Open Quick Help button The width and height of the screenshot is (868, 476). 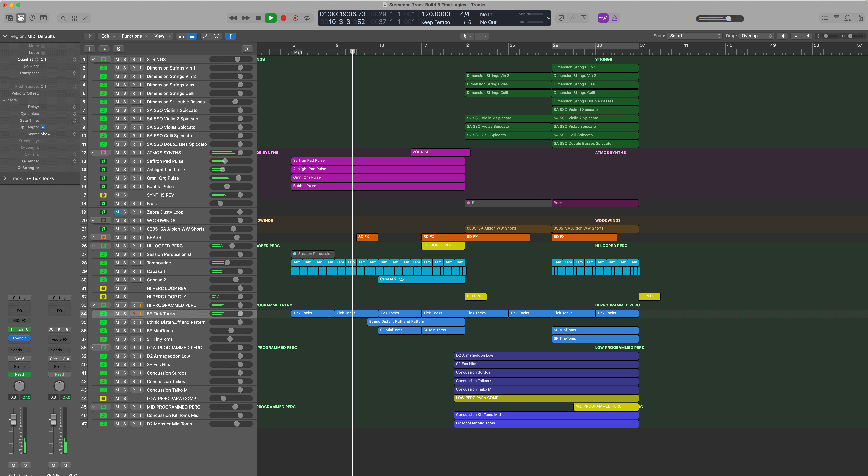(32, 18)
